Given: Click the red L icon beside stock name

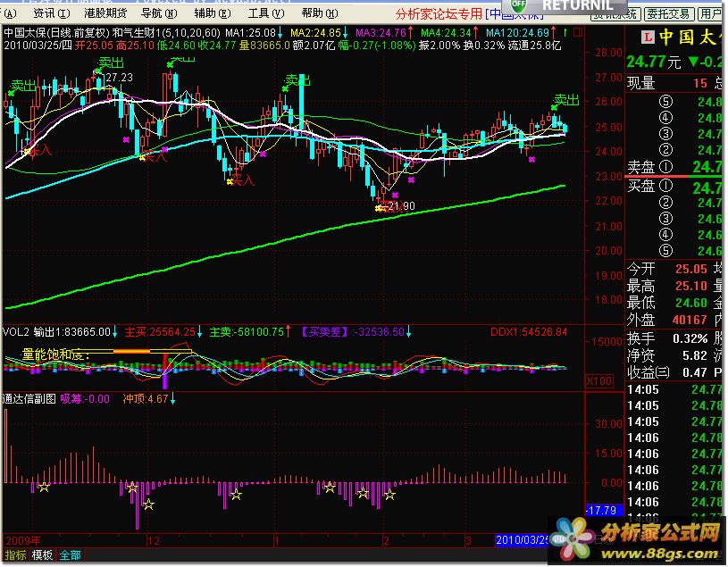Looking at the screenshot, I should (648, 37).
